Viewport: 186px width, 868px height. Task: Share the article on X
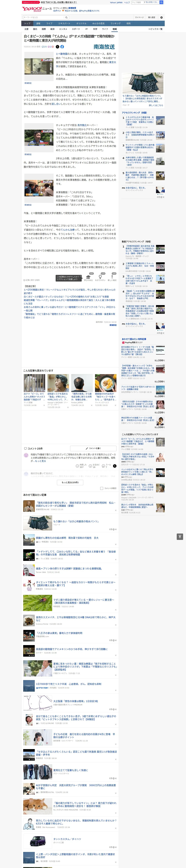[57, 47]
